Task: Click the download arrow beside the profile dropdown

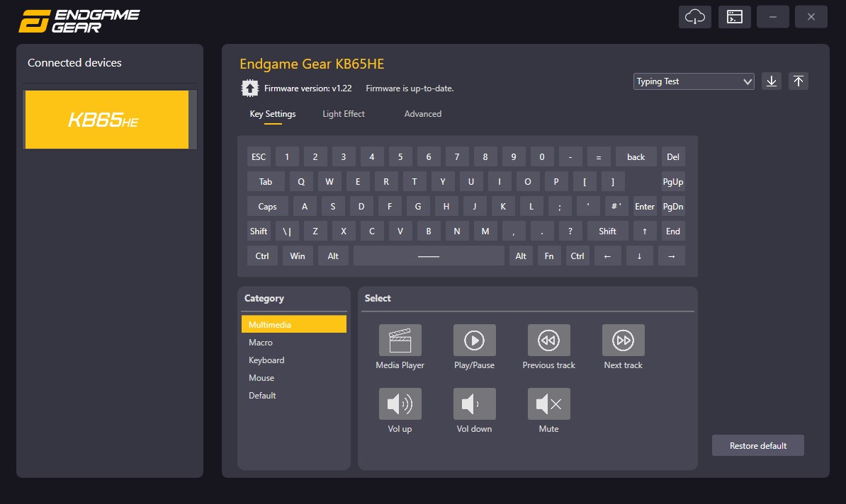Action: coord(772,81)
